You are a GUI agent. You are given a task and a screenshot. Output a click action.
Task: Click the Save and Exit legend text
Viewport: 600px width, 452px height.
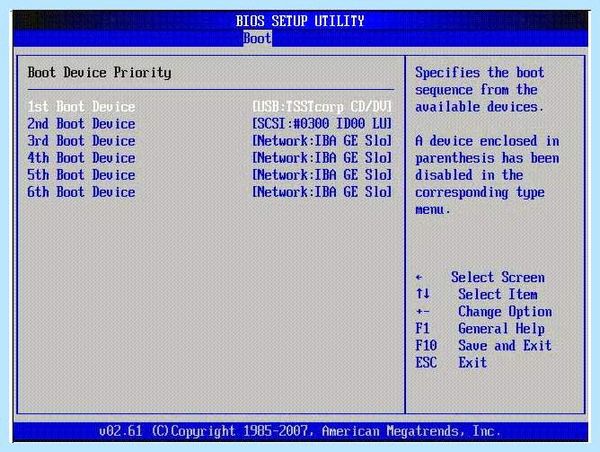505,345
